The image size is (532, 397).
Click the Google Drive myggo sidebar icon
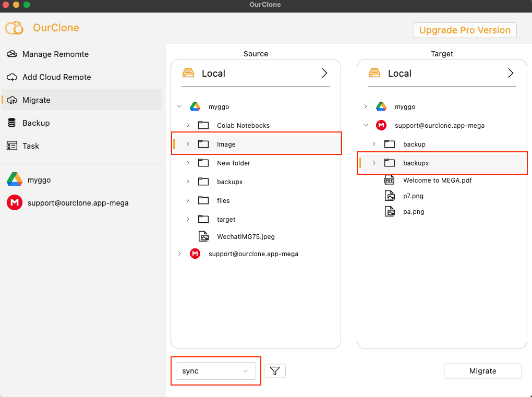[x=14, y=180]
